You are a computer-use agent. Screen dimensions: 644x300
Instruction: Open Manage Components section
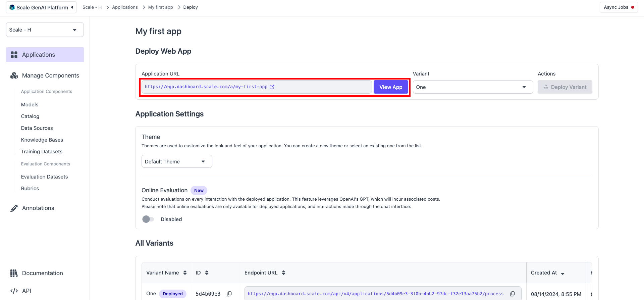(x=45, y=76)
